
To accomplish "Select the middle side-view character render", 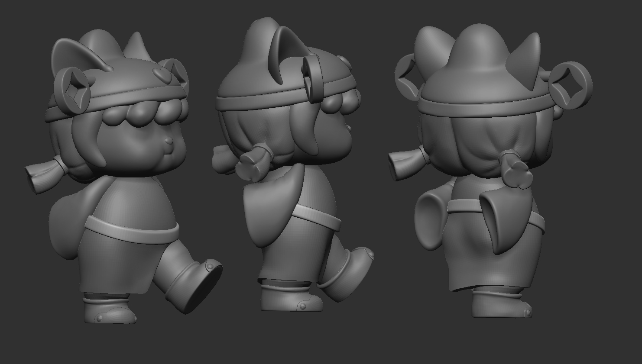I will (293, 164).
